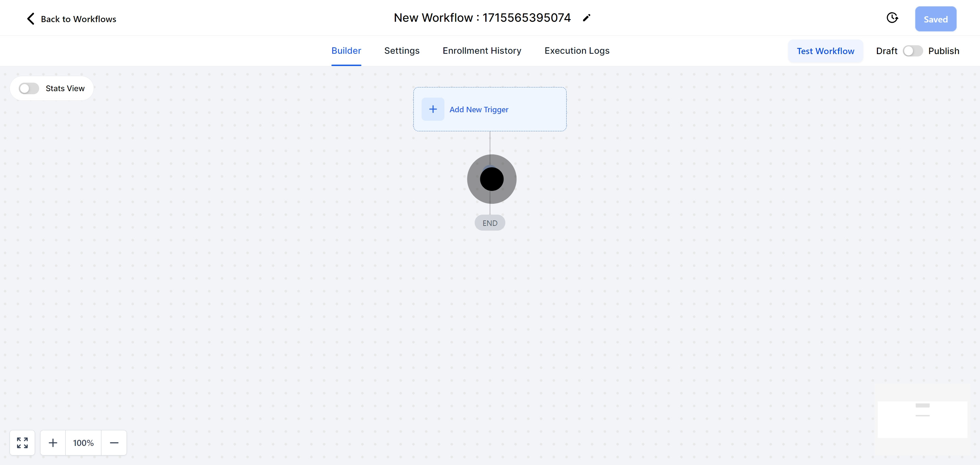Click Add New Trigger text
The height and width of the screenshot is (465, 980).
click(x=478, y=110)
